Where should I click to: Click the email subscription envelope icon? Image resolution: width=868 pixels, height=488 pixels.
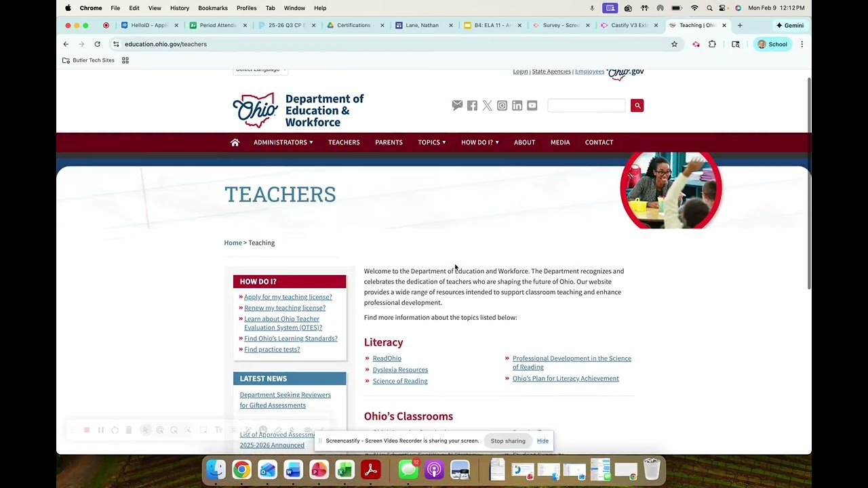(x=457, y=105)
